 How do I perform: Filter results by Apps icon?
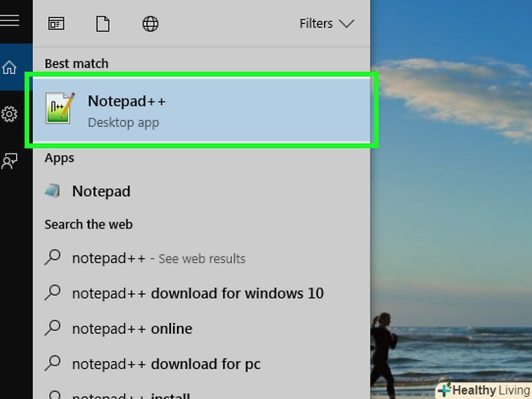pyautogui.click(x=56, y=23)
